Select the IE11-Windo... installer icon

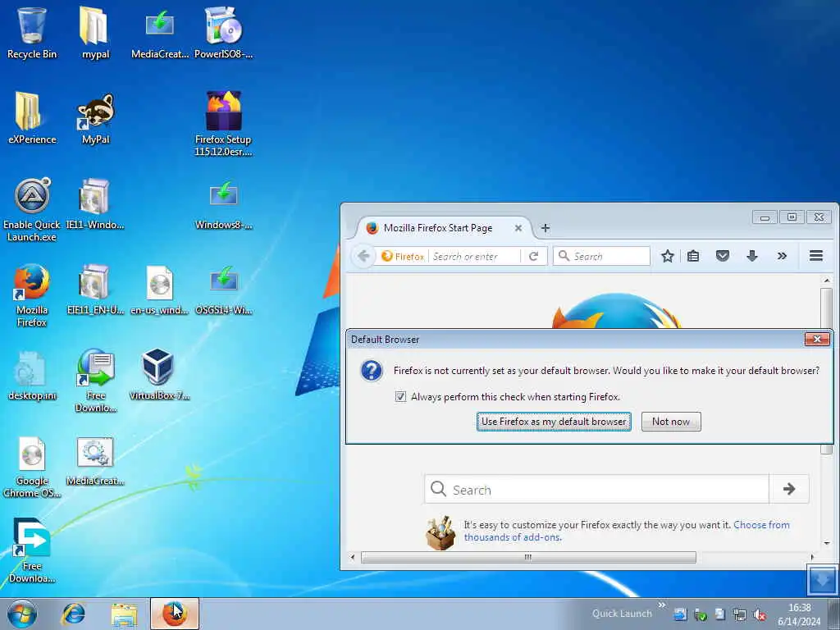(x=95, y=203)
